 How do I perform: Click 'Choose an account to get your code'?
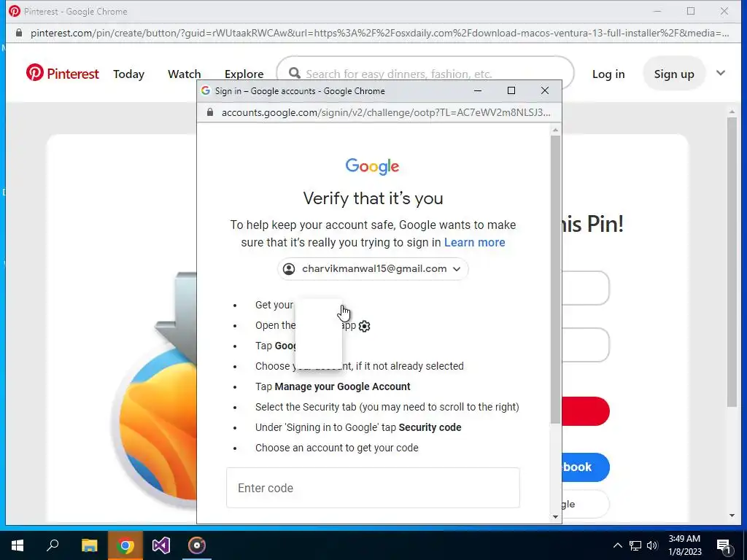(337, 448)
